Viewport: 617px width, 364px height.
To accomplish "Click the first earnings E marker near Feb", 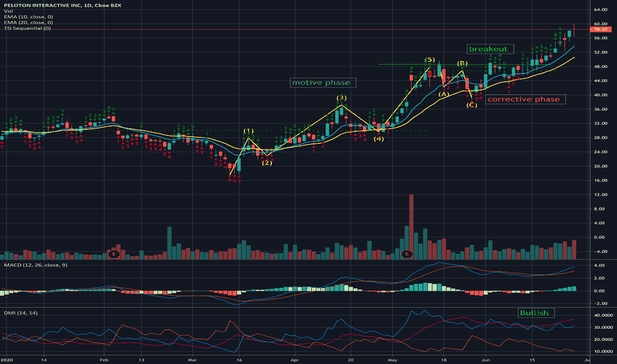I will 114,254.
